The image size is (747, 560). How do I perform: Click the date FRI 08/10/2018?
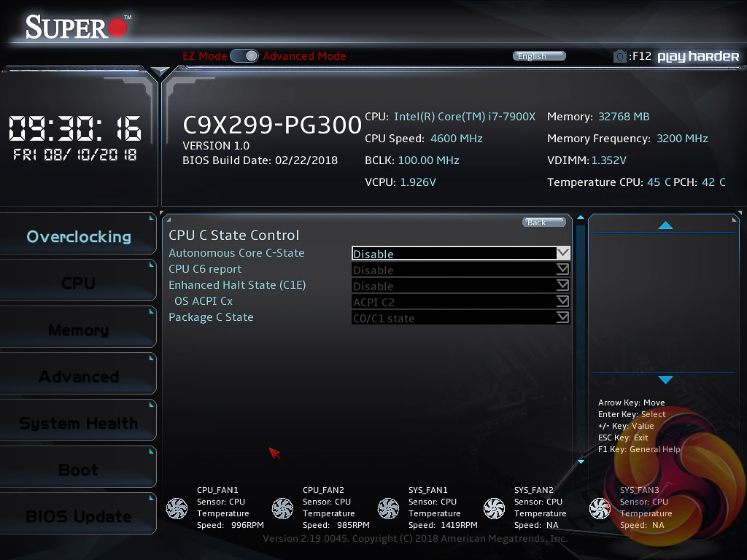[x=75, y=155]
